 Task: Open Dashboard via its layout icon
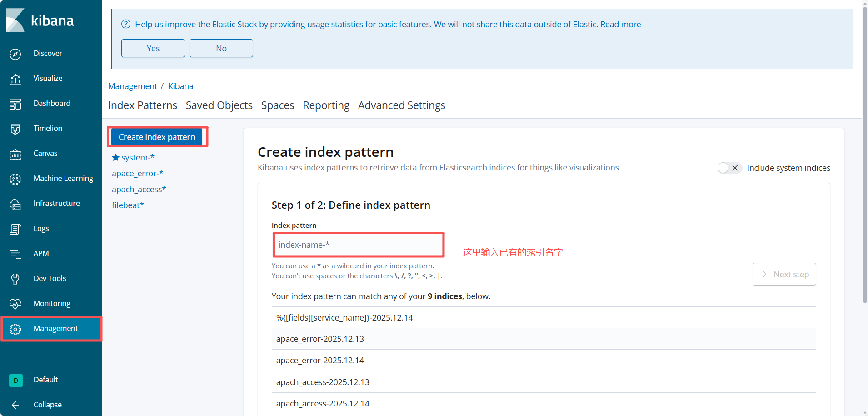coord(15,104)
